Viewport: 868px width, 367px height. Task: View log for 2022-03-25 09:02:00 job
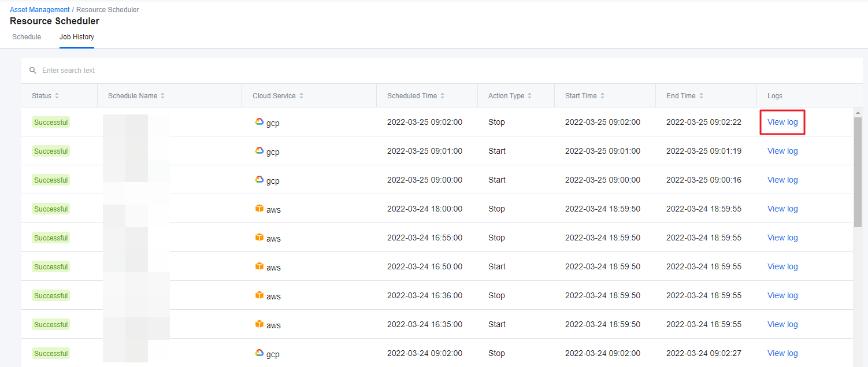point(782,122)
